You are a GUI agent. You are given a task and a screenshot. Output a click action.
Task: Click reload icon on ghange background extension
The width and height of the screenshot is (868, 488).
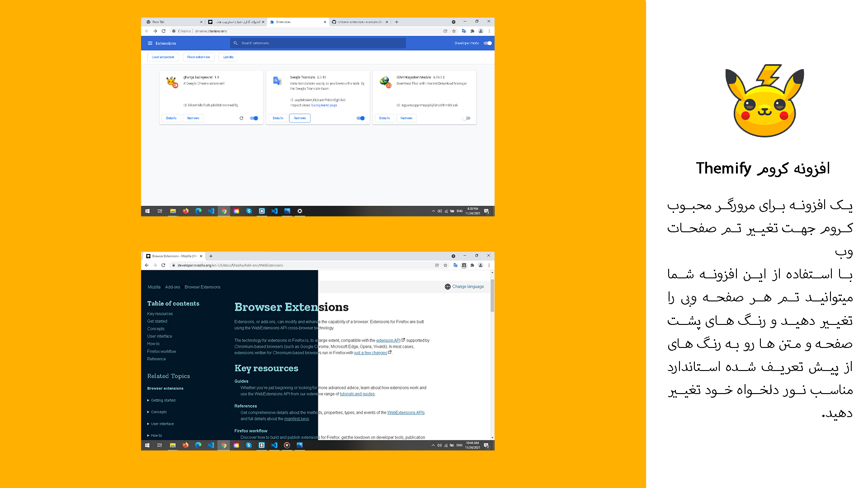point(241,118)
